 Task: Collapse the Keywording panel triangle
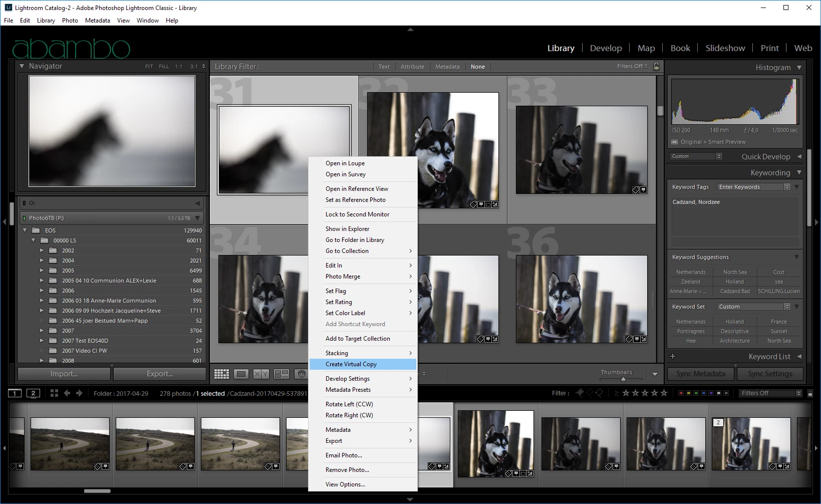click(x=799, y=172)
